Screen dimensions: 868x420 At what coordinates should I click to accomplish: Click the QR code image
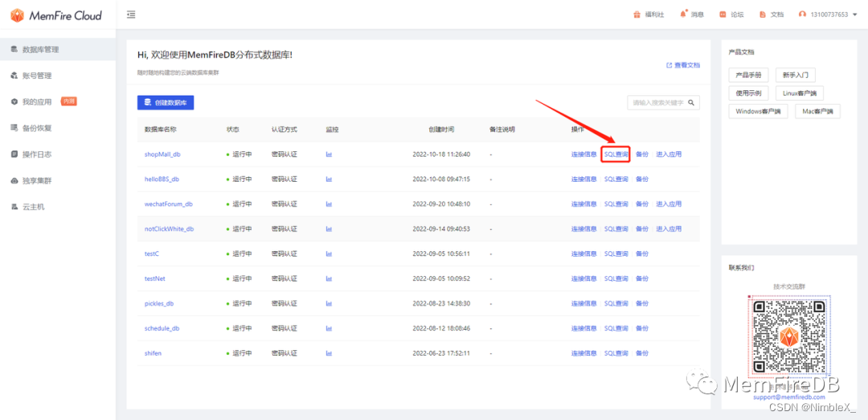pyautogui.click(x=789, y=336)
